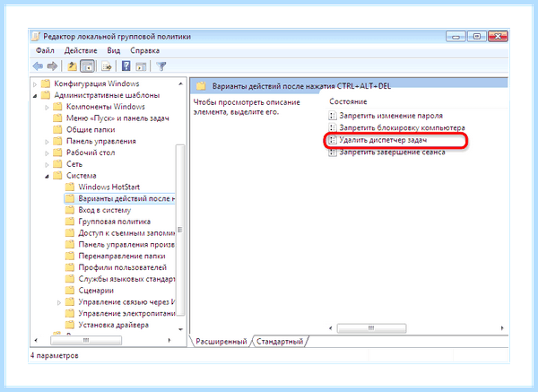The image size is (538, 392).
Task: Click the policy icon beside Запретить завершение сеанса
Action: pos(332,152)
